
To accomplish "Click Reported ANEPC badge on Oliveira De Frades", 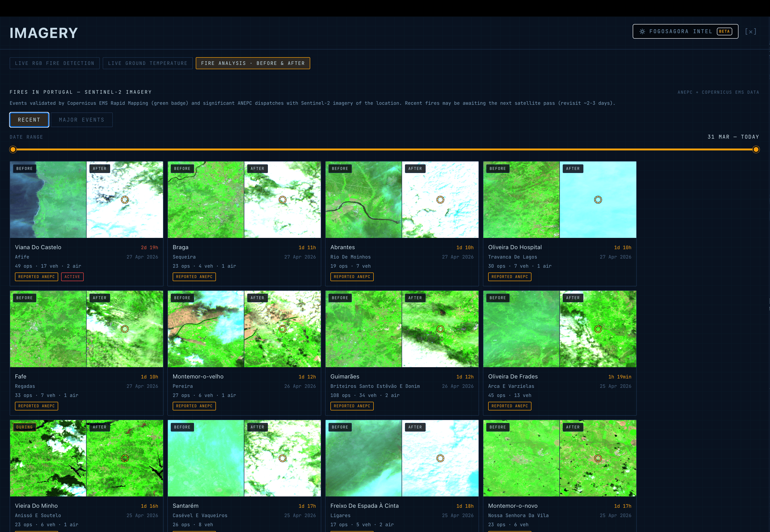I will [510, 406].
